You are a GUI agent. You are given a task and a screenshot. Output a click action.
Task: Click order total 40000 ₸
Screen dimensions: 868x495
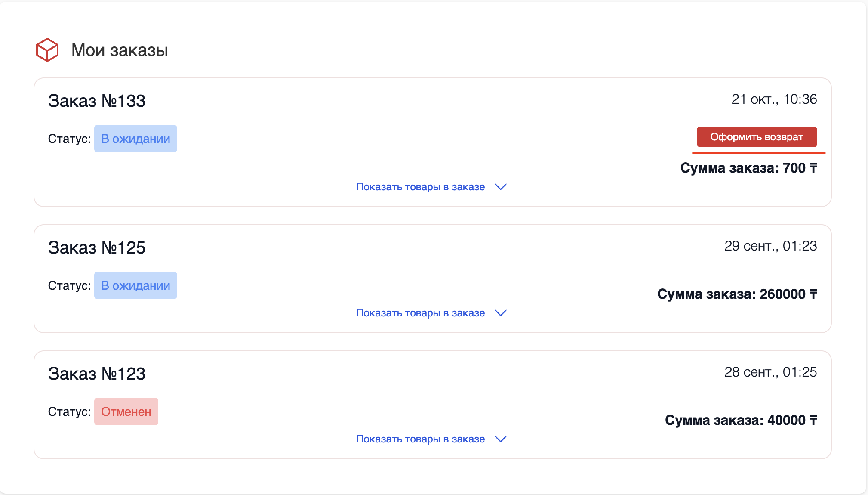(x=741, y=420)
